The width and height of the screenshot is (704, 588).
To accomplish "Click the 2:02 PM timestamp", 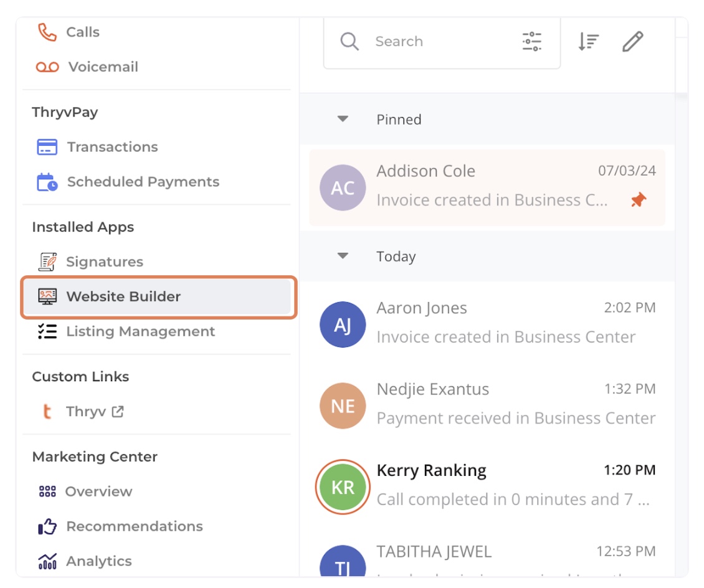I will [629, 308].
